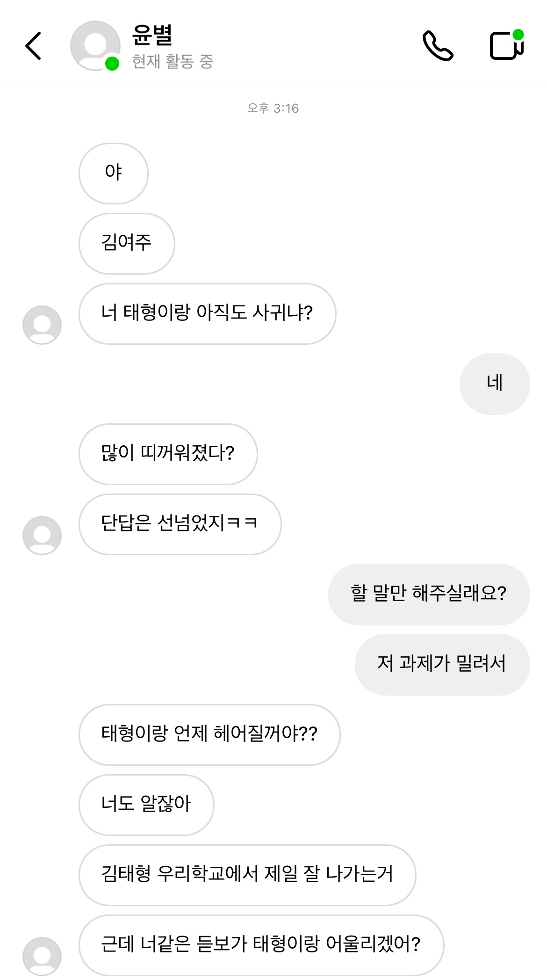Start a video call with 윤별
The width and height of the screenshot is (547, 980).
pyautogui.click(x=506, y=45)
